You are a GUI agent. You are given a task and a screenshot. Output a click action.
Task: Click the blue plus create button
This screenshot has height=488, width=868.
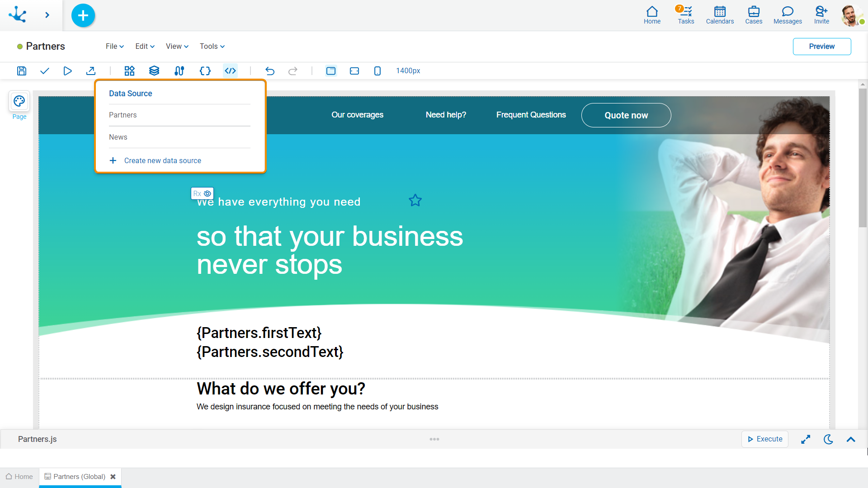point(83,15)
